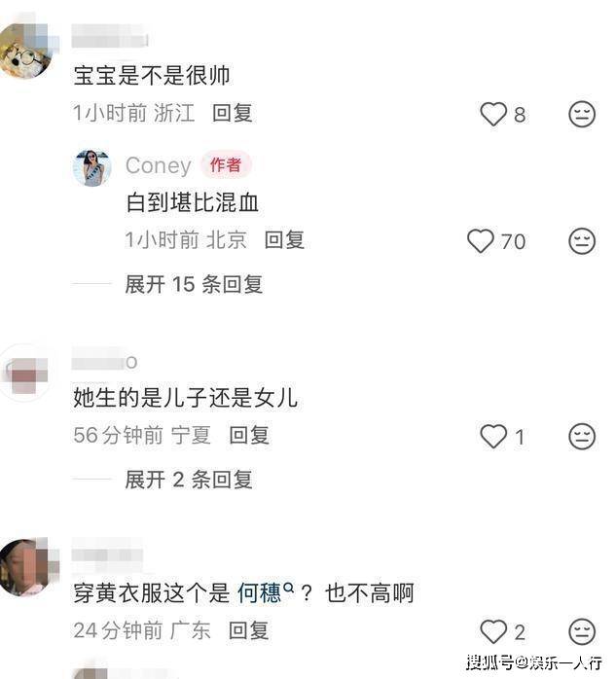Viewport: 616px width, 679px height.
Task: Like Coney's reply with 70 likes
Action: point(481,241)
